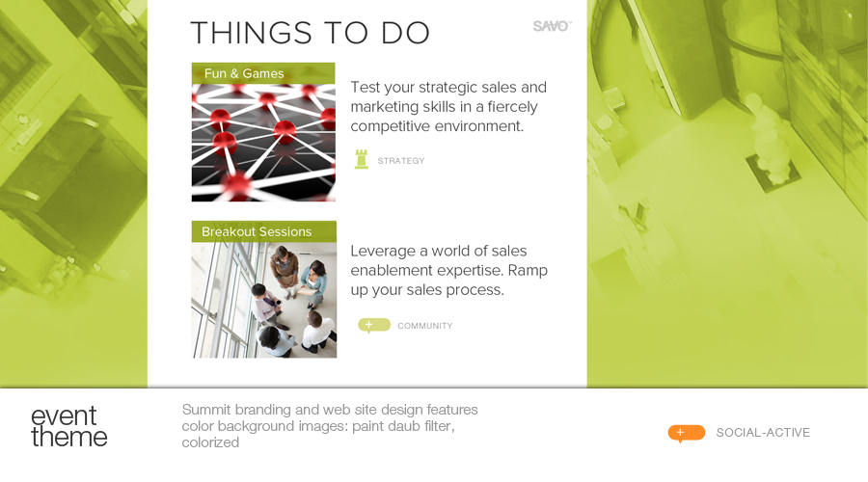Click the white footer bar's empty middle area
Image resolution: width=868 pixels, height=482 pixels.
(579, 434)
